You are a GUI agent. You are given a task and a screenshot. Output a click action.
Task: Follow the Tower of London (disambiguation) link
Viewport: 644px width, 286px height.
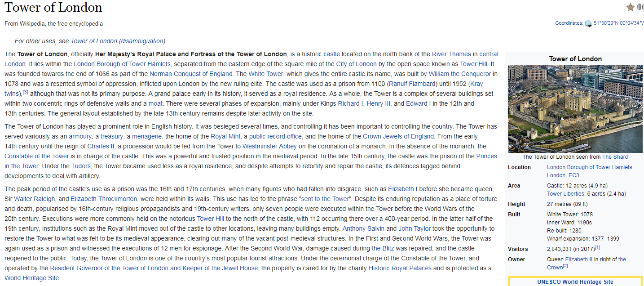[x=118, y=41]
